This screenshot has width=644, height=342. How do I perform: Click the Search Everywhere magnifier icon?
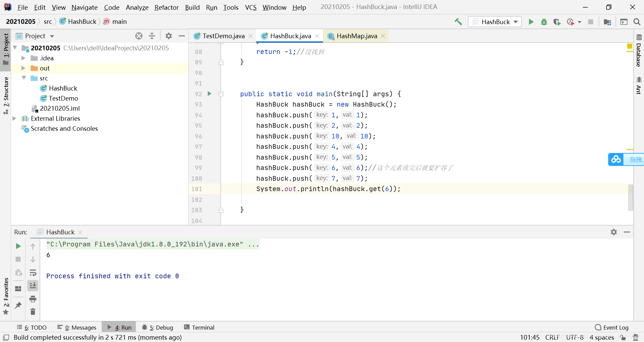point(637,22)
